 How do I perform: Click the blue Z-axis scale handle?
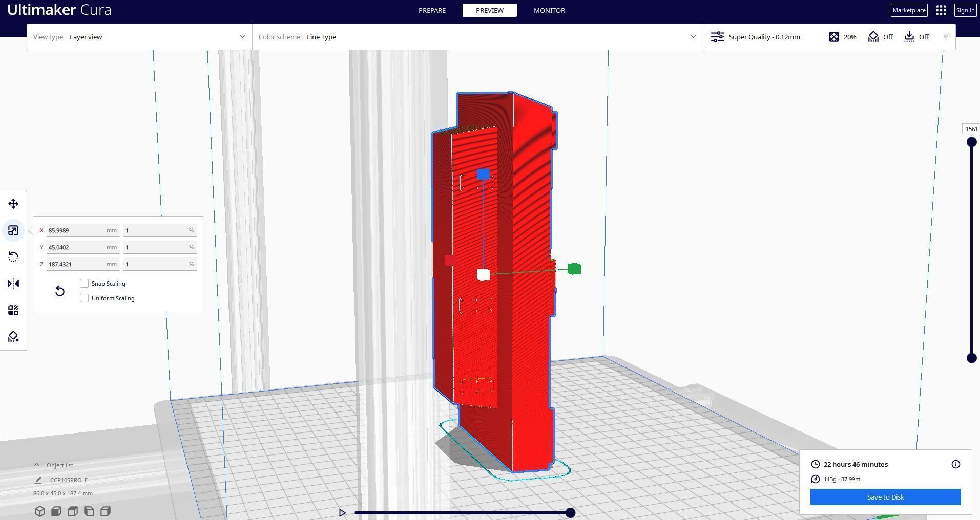click(x=483, y=174)
